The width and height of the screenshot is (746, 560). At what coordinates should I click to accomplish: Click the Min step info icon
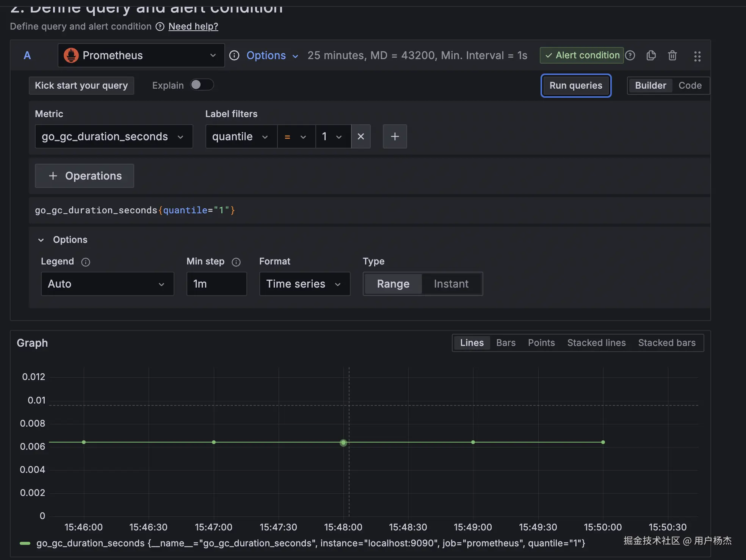coord(236,262)
